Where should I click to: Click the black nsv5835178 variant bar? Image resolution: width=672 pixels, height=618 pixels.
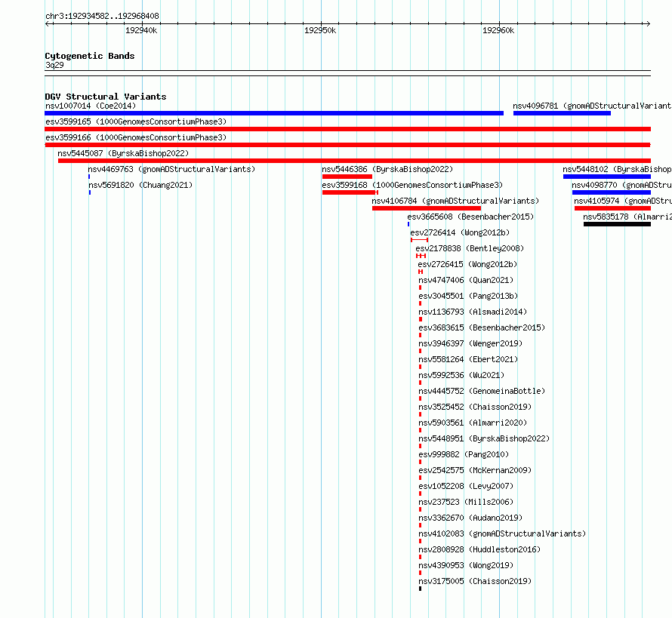click(617, 224)
